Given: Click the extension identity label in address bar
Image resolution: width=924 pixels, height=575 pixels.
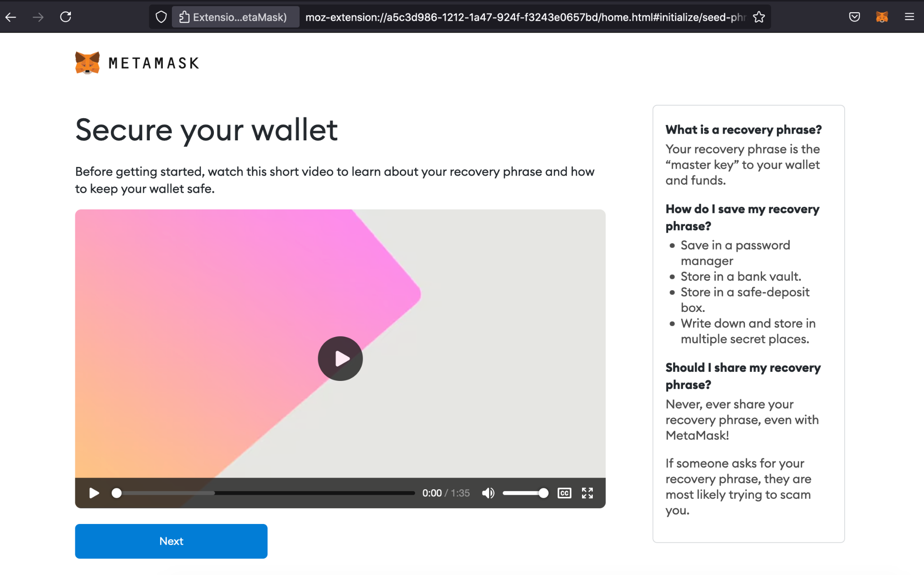Looking at the screenshot, I should (x=235, y=17).
